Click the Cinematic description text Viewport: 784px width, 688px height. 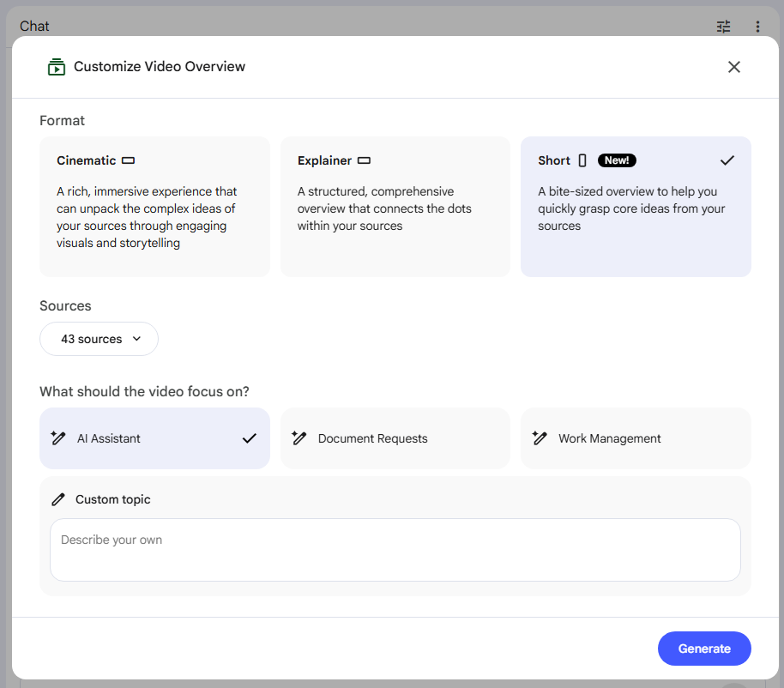coord(147,217)
